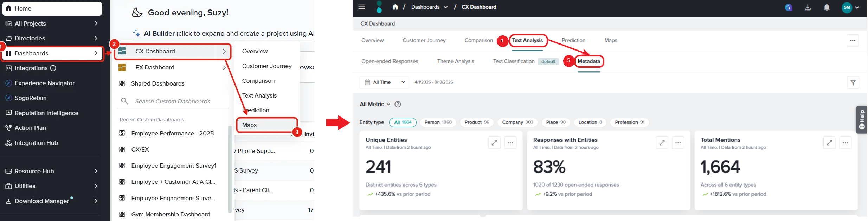This screenshot has width=868, height=221.
Task: Click the filter funnel icon
Action: pos(853,82)
